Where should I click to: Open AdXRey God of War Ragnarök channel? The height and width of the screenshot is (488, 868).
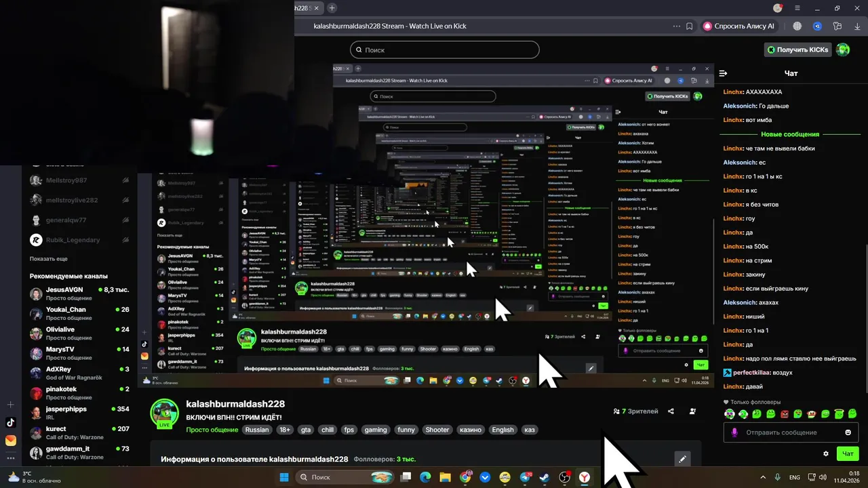point(80,373)
